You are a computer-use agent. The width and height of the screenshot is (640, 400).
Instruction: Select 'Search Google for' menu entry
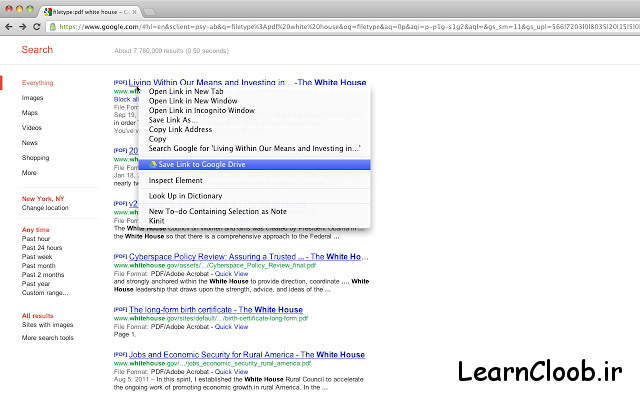pyautogui.click(x=254, y=149)
